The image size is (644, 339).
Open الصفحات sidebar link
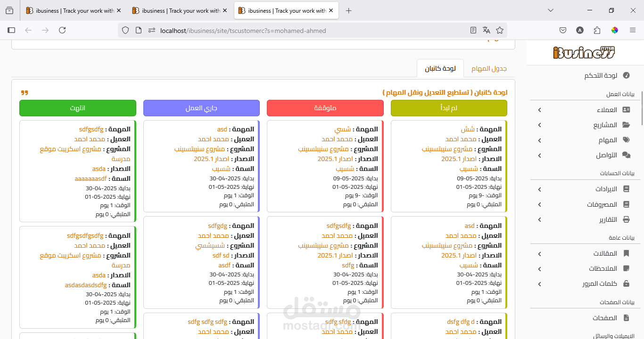(x=605, y=318)
